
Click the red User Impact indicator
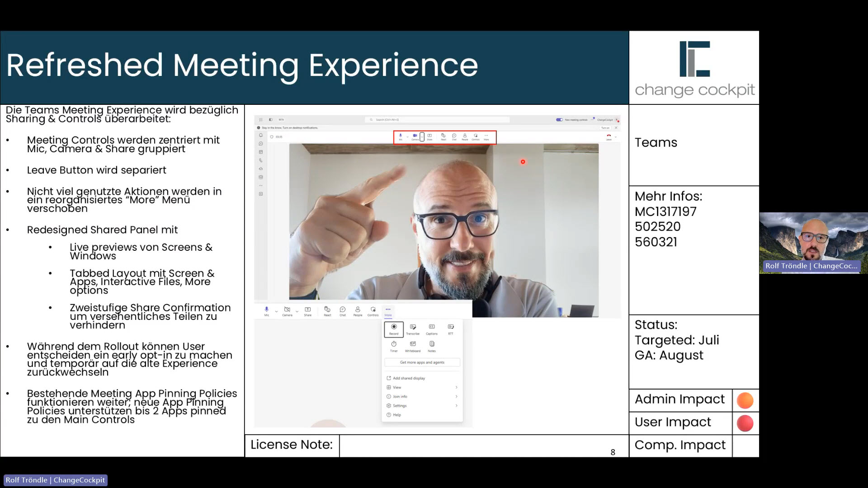745,423
